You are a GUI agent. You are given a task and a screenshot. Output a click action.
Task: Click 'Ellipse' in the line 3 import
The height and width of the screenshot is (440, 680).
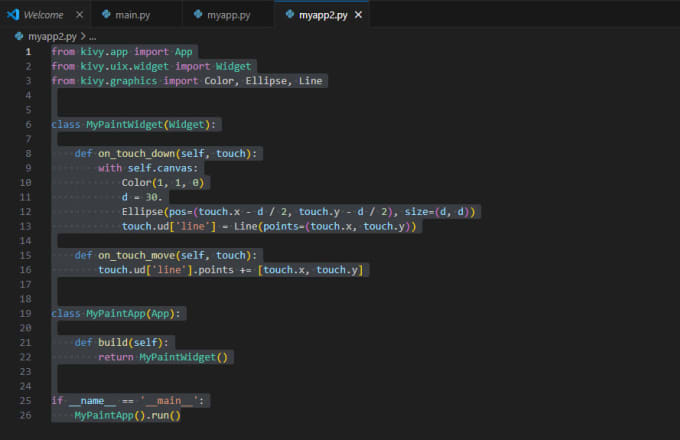point(266,81)
